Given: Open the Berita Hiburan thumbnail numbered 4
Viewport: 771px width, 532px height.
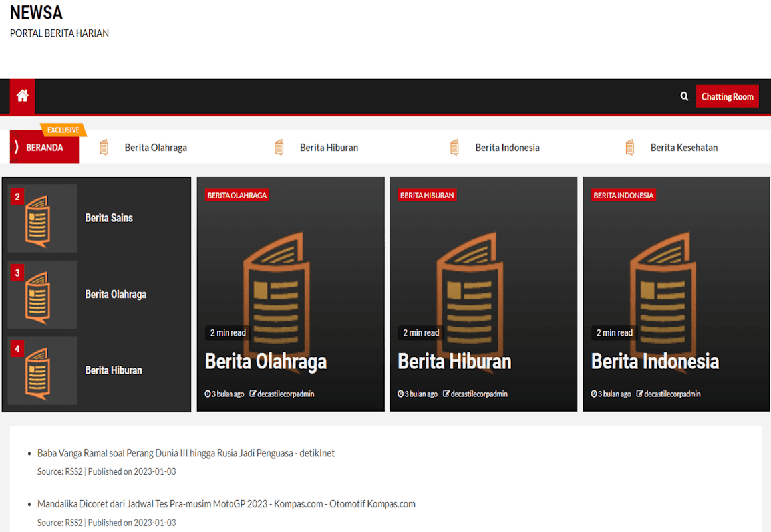Looking at the screenshot, I should tap(43, 370).
